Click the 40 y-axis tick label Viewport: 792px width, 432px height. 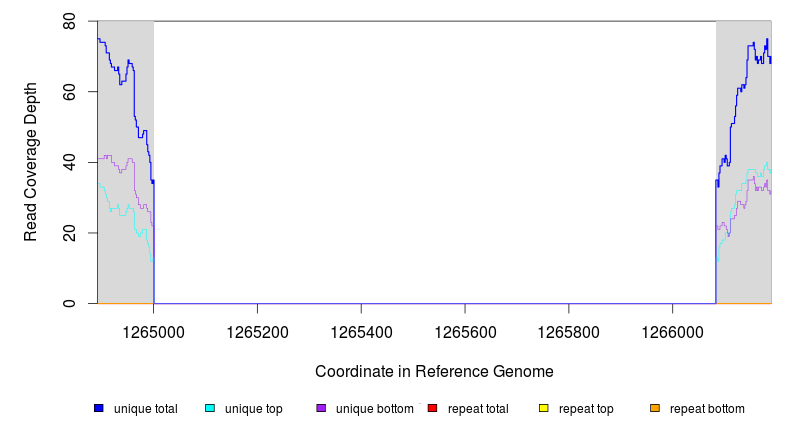(x=71, y=162)
